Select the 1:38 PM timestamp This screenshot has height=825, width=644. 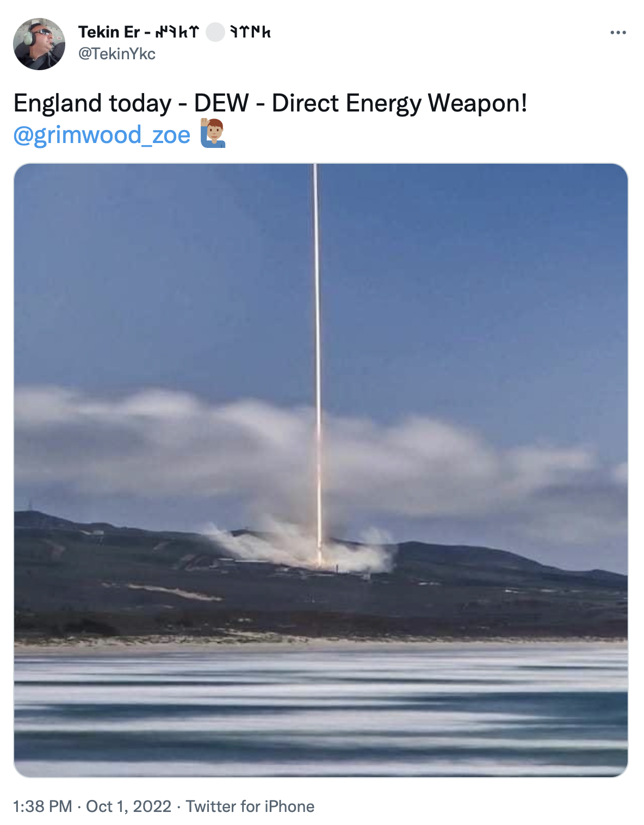click(x=42, y=806)
